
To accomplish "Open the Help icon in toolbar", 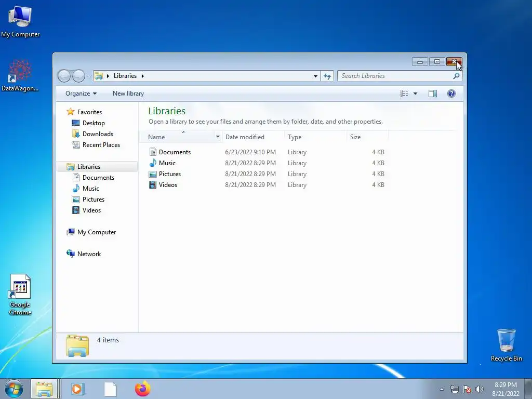I will click(451, 94).
